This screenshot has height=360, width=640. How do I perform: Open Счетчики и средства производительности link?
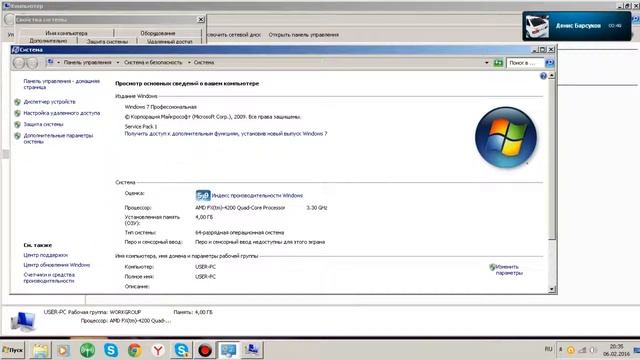coord(49,278)
